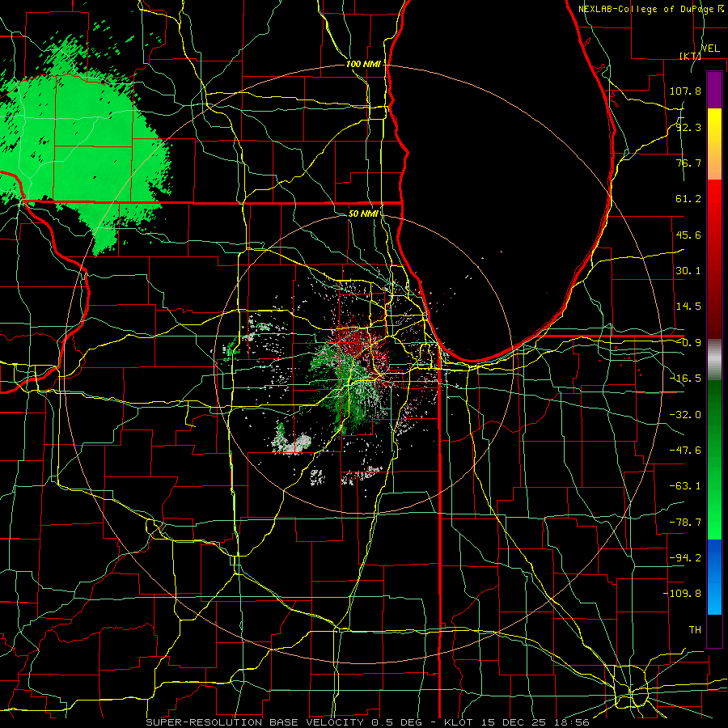The image size is (728, 728).
Task: Click the 50 NMI range ring label
Action: point(363,214)
